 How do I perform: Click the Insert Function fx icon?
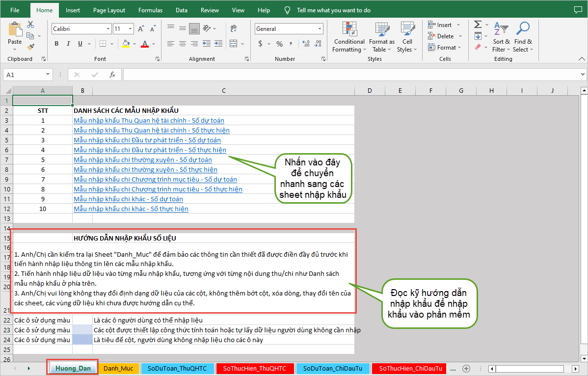coord(112,75)
